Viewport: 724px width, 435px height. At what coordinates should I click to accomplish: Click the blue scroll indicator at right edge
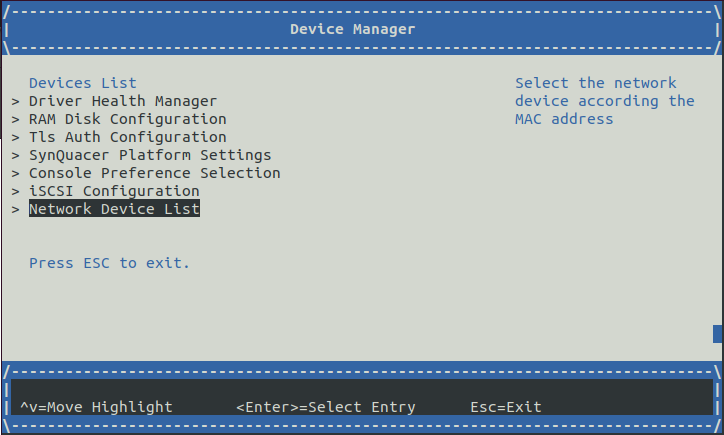click(718, 334)
